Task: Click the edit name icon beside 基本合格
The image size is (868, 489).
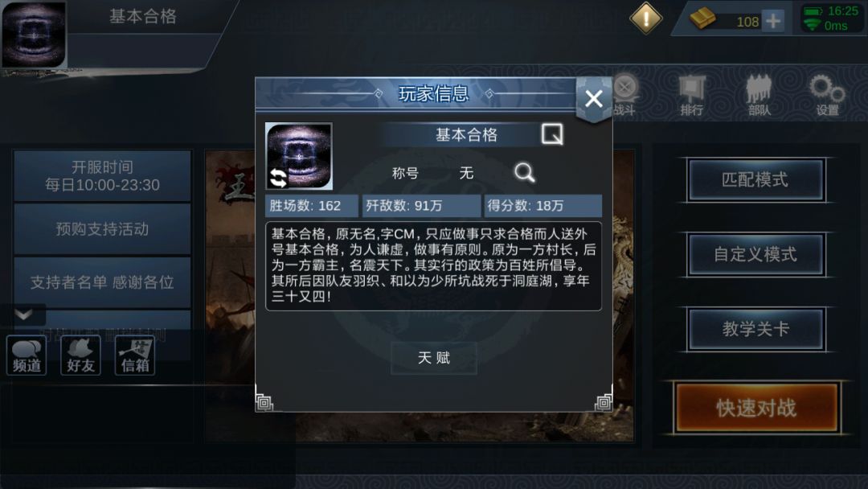Action: point(552,134)
